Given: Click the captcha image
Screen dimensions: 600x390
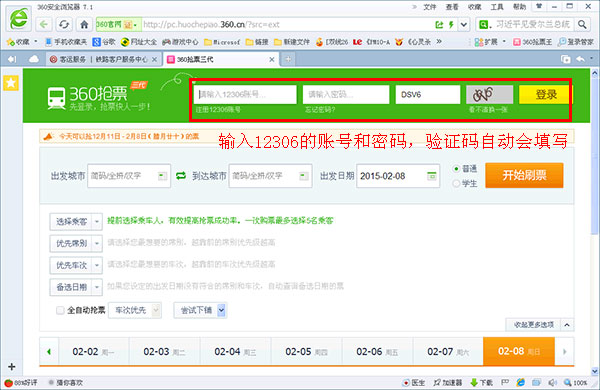Looking at the screenshot, I should tap(489, 94).
